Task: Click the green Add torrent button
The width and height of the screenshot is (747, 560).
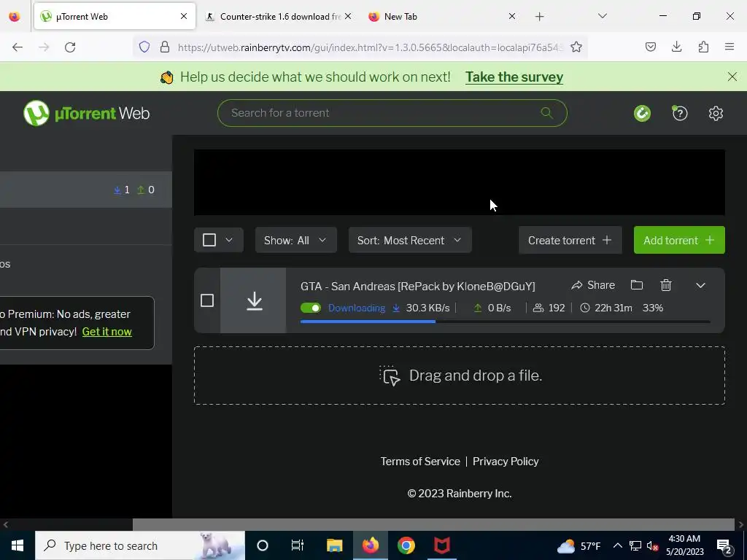Action: click(679, 240)
